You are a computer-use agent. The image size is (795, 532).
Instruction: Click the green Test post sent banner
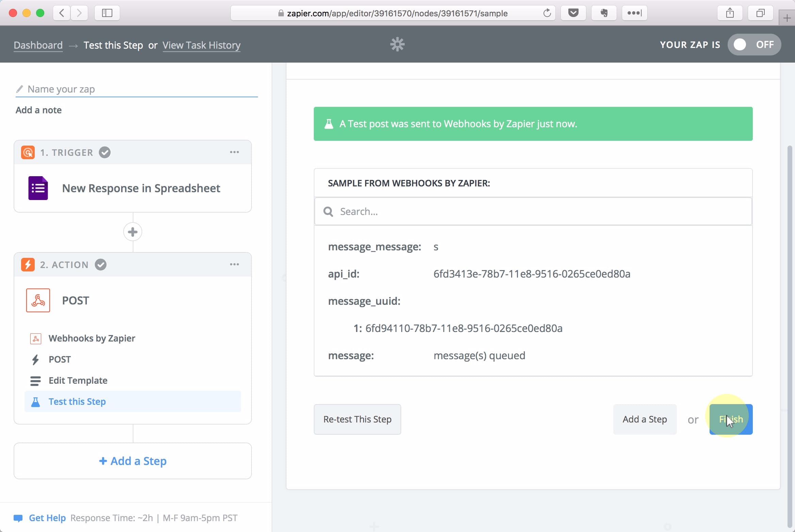coord(533,124)
